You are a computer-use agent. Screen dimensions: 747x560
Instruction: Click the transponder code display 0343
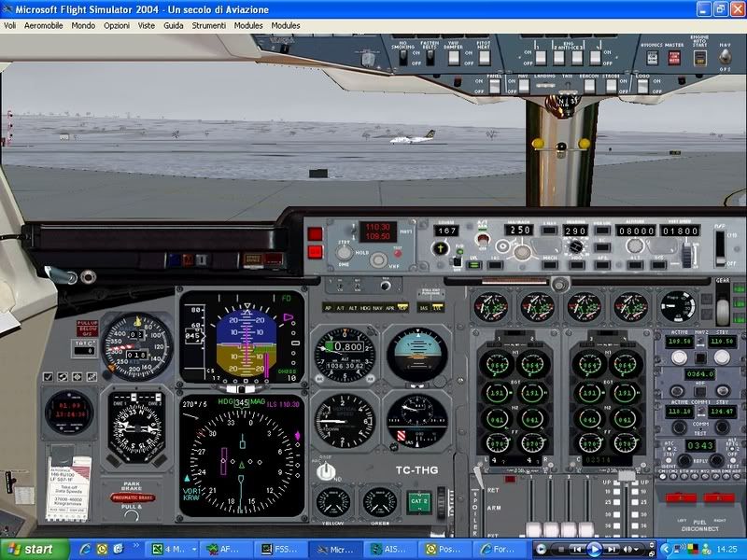pos(699,445)
